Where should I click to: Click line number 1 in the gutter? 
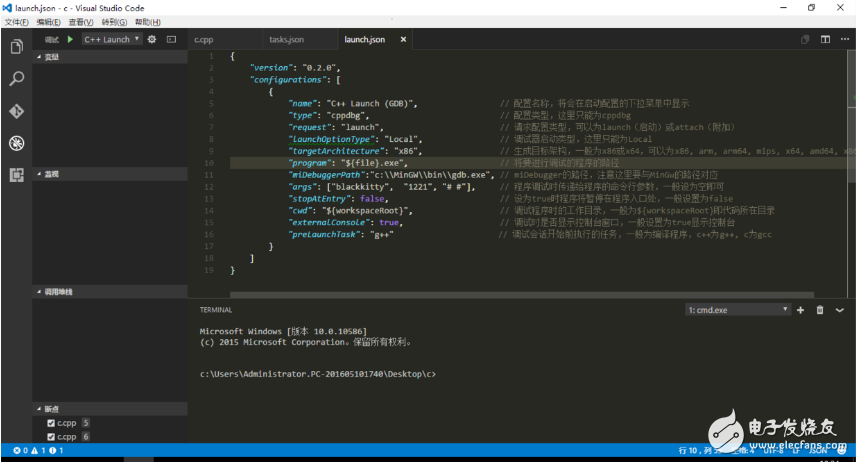[211, 56]
